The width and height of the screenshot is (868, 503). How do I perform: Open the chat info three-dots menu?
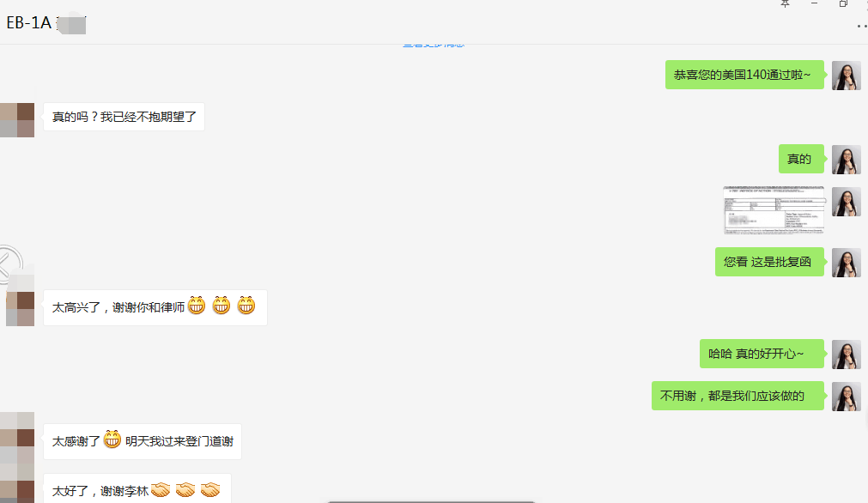(862, 26)
